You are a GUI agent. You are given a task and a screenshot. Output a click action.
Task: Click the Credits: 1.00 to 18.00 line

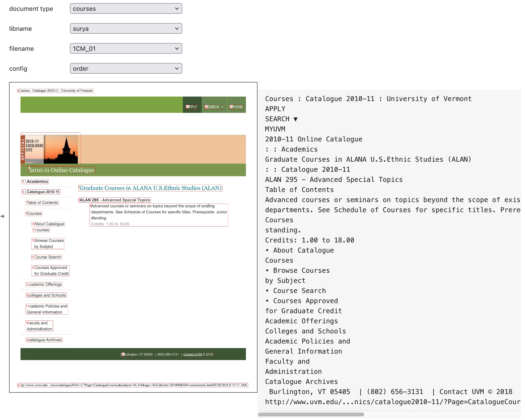point(110,224)
